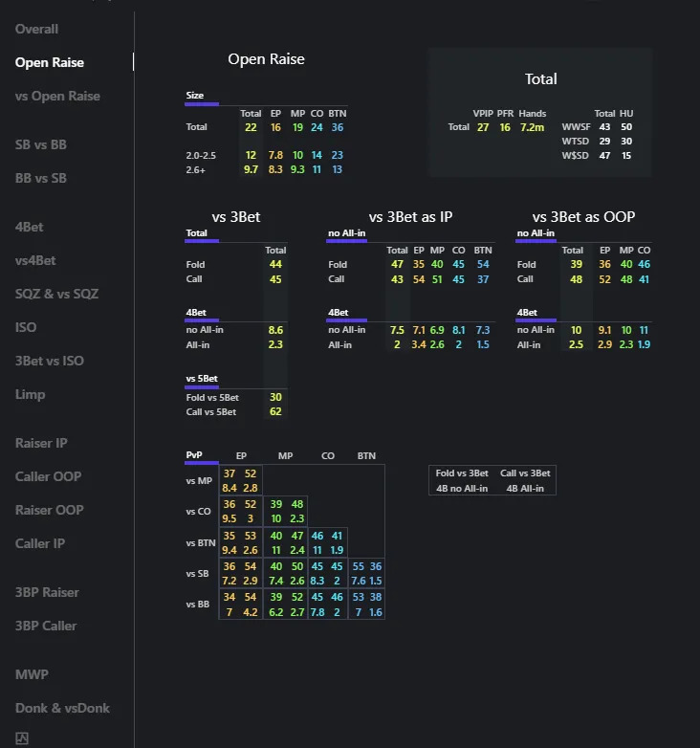
Task: Select Raiser IP in sidebar
Action: [x=40, y=443]
